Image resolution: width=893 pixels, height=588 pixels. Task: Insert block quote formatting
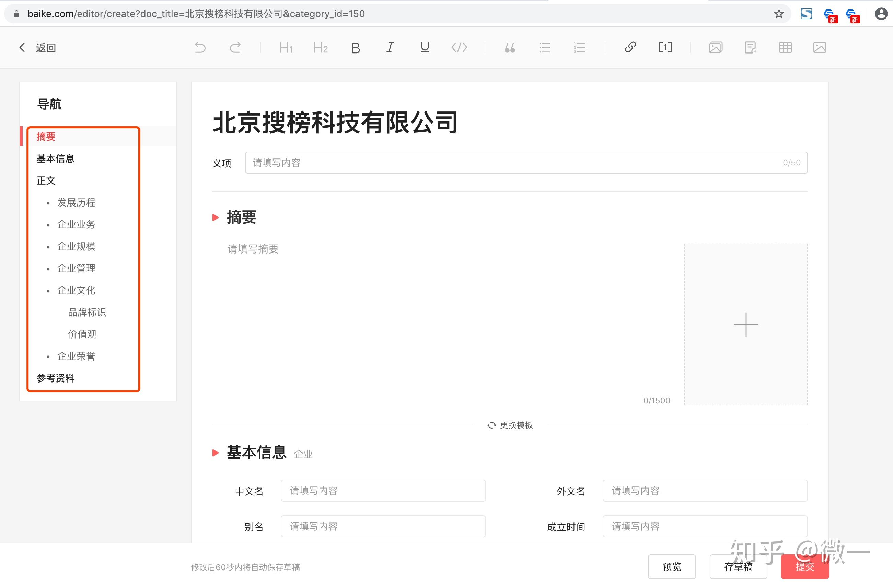click(510, 48)
